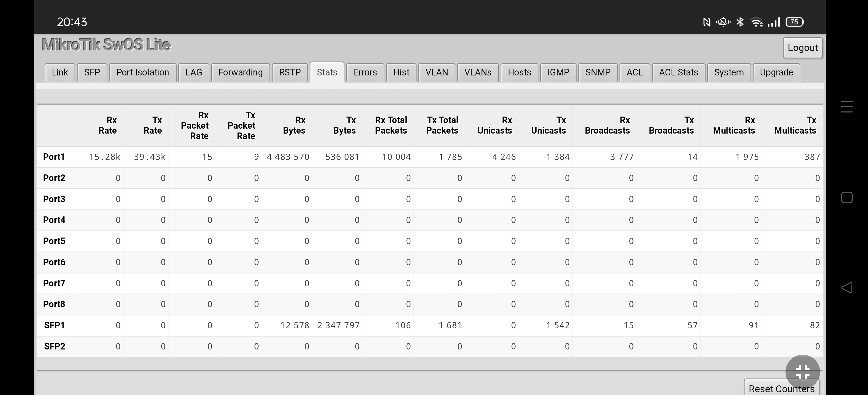The image size is (868, 395).
Task: Open the IGMP tab
Action: tap(558, 72)
